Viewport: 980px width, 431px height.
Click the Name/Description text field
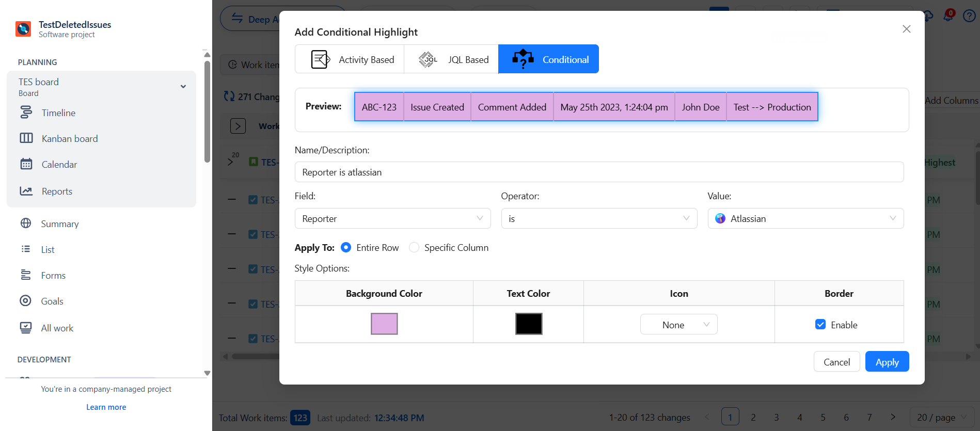(599, 172)
